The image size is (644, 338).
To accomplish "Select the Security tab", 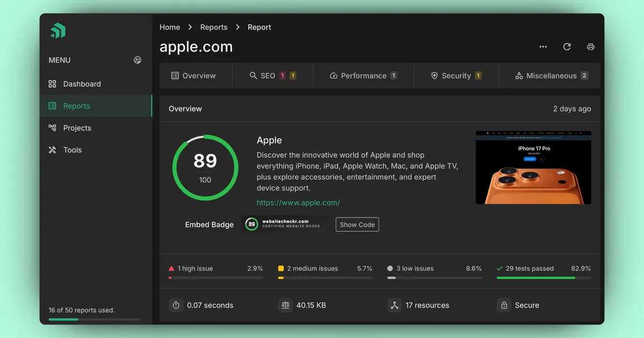I will coord(456,76).
